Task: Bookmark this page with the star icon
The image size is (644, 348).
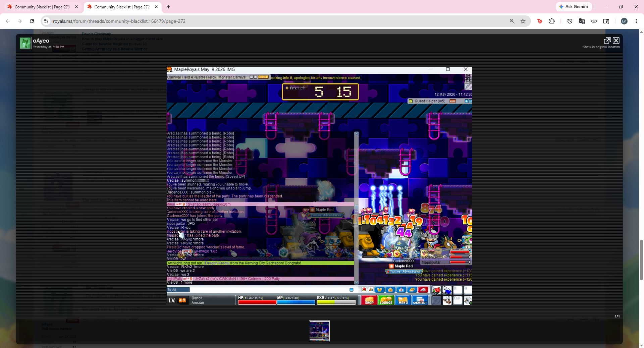Action: (523, 21)
